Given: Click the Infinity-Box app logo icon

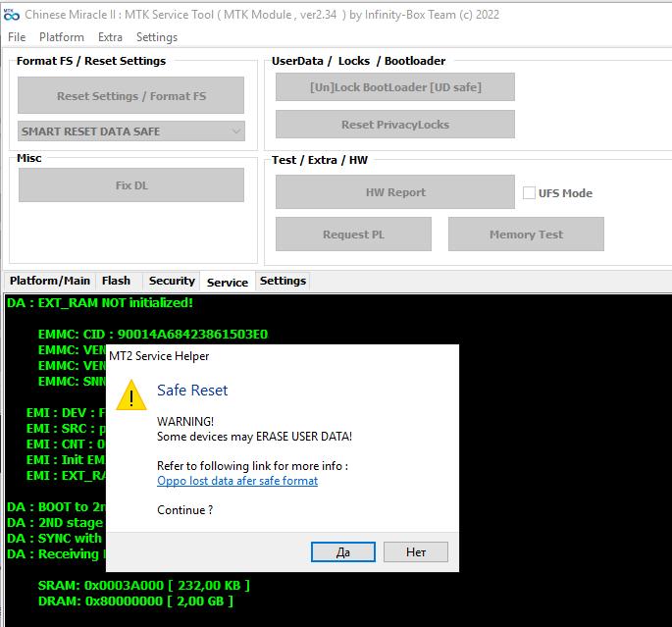Looking at the screenshot, I should point(11,15).
